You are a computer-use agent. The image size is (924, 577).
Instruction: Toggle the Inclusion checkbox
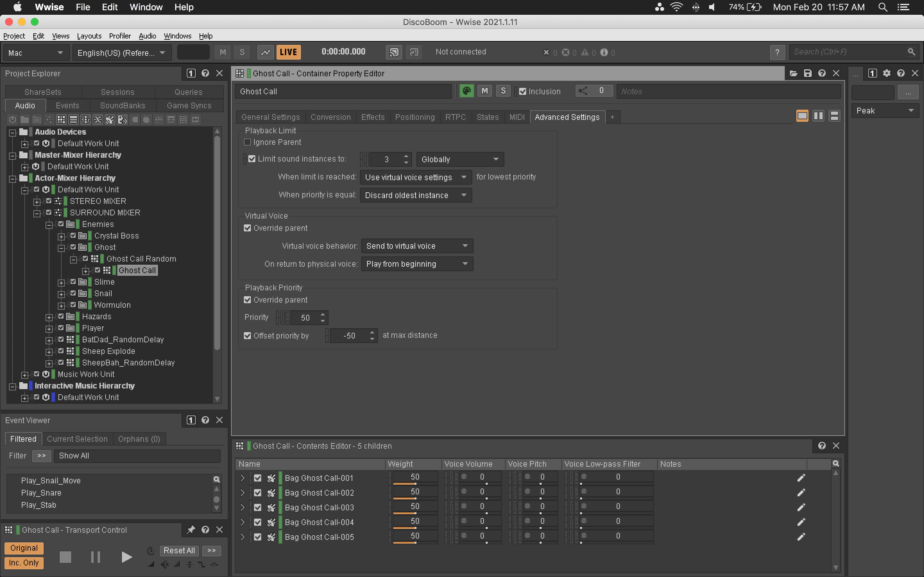[523, 92]
